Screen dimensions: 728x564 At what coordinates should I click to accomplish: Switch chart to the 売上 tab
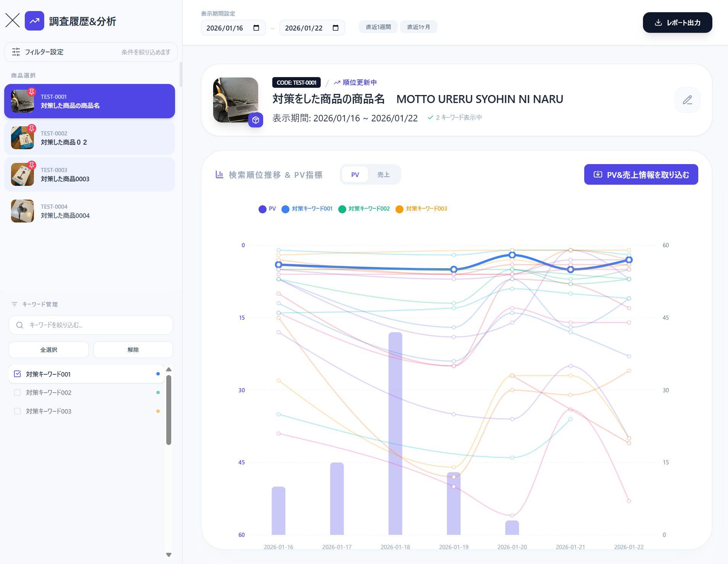[383, 175]
